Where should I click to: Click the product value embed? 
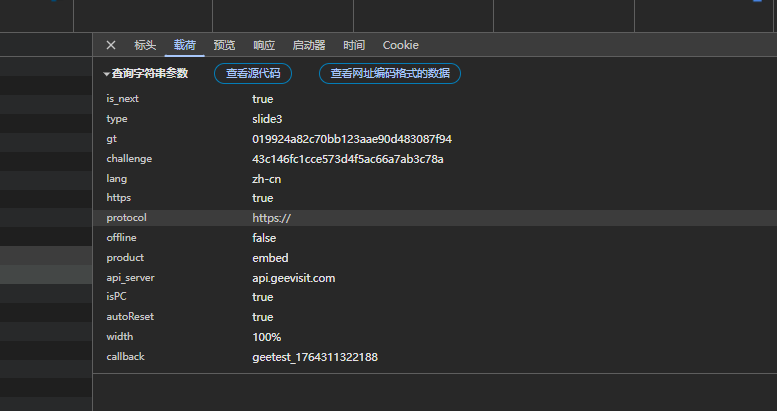[x=269, y=258]
